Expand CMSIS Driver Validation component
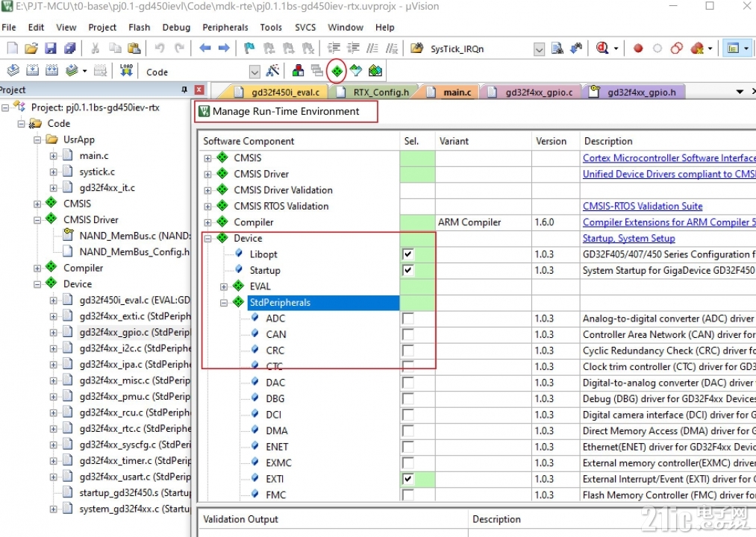Image resolution: width=756 pixels, height=537 pixels. 207,190
